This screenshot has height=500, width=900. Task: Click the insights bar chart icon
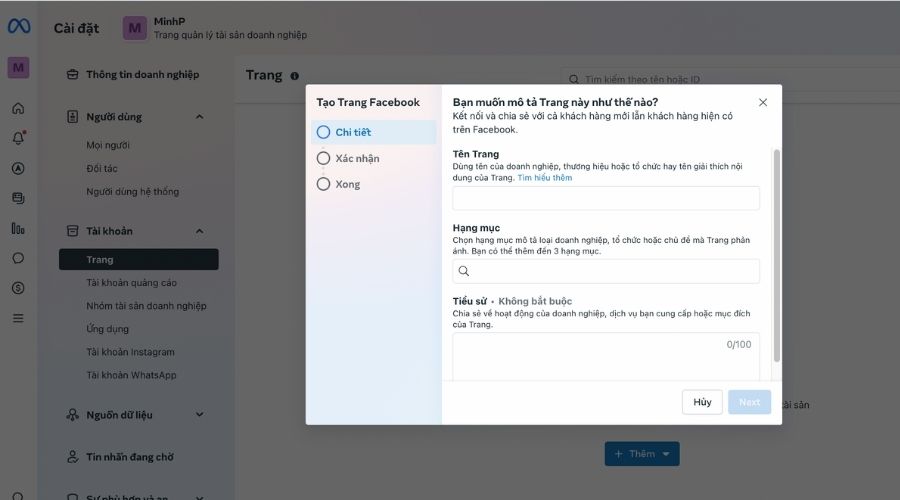18,228
